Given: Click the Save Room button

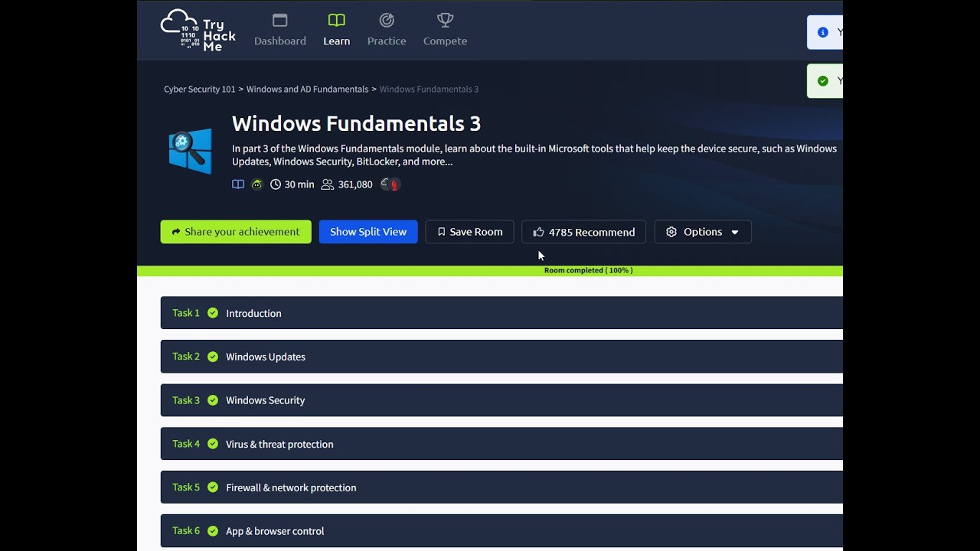Looking at the screenshot, I should pos(469,232).
